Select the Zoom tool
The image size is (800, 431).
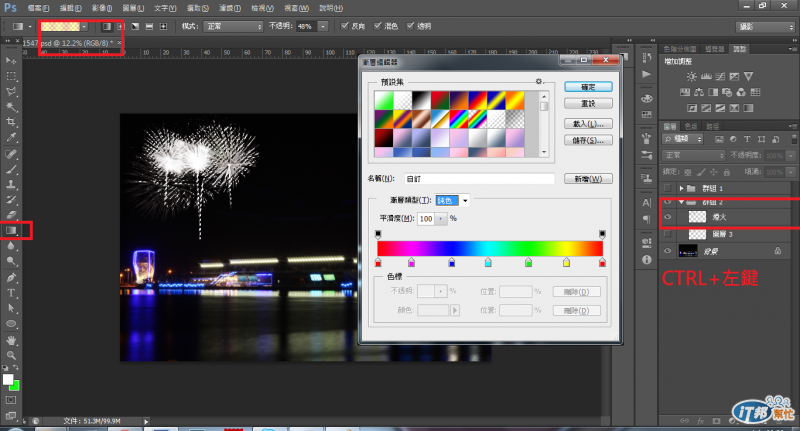[x=11, y=355]
